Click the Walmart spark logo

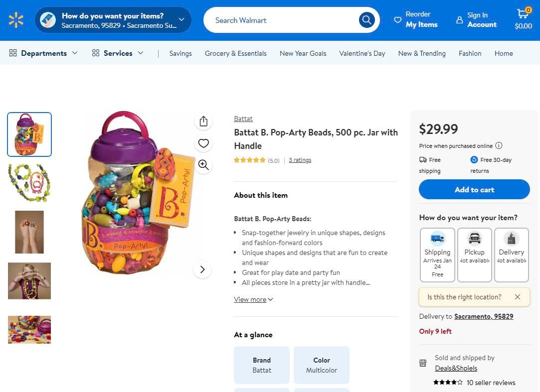tap(16, 20)
